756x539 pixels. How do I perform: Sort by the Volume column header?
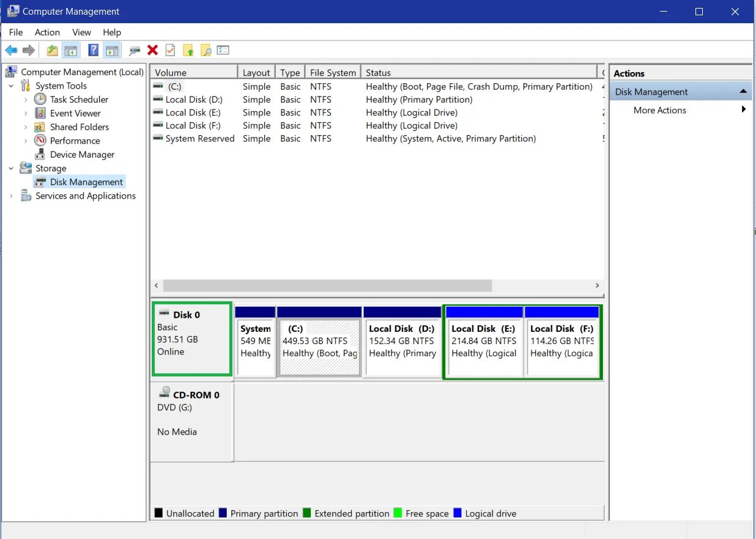tap(194, 72)
